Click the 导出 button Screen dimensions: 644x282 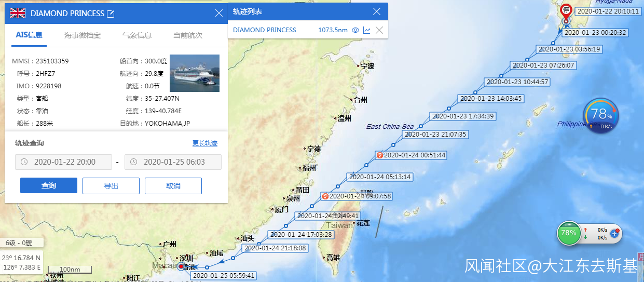click(111, 185)
